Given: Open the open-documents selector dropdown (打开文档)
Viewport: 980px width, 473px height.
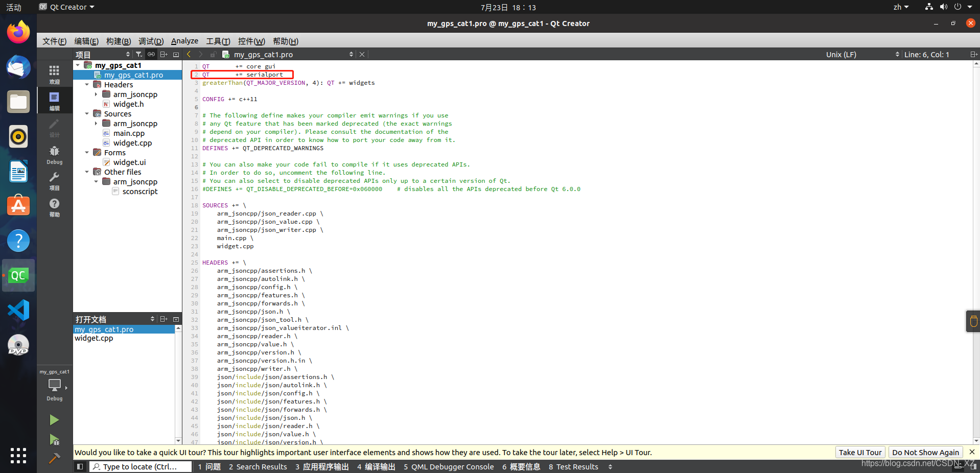Looking at the screenshot, I should pos(115,319).
